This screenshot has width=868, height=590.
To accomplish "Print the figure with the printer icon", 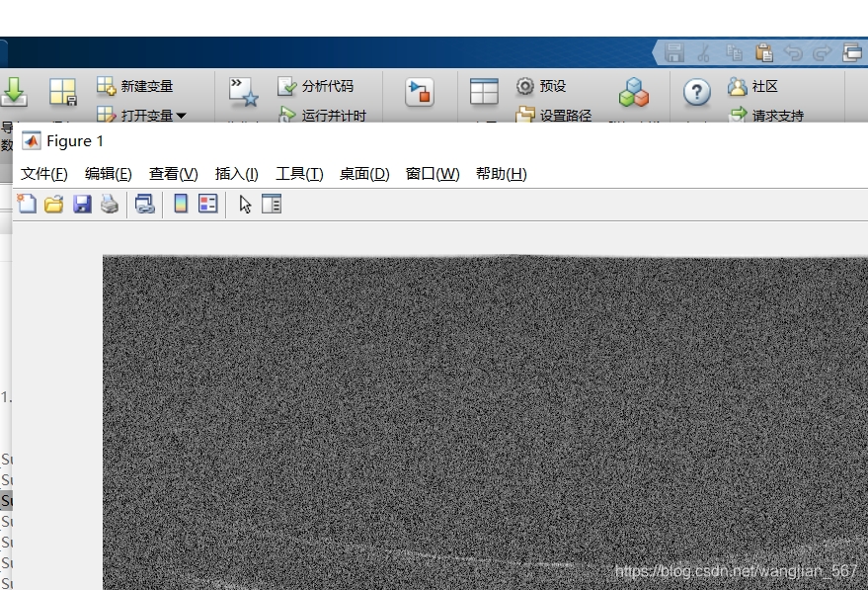I will (x=110, y=204).
